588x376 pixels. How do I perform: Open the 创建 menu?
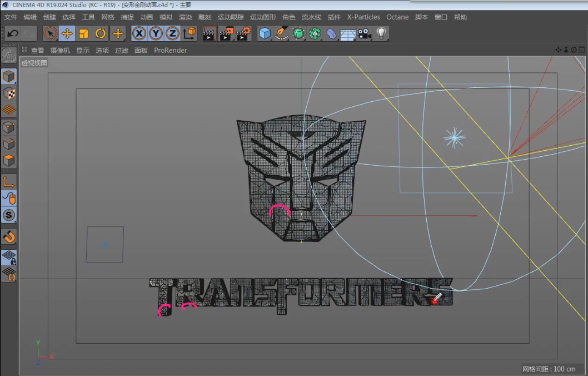[x=49, y=17]
